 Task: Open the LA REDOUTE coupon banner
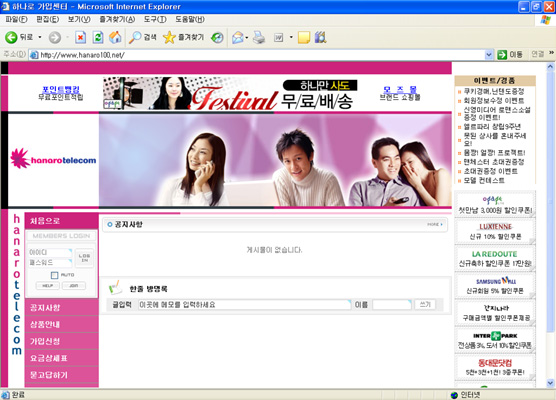pyautogui.click(x=495, y=259)
